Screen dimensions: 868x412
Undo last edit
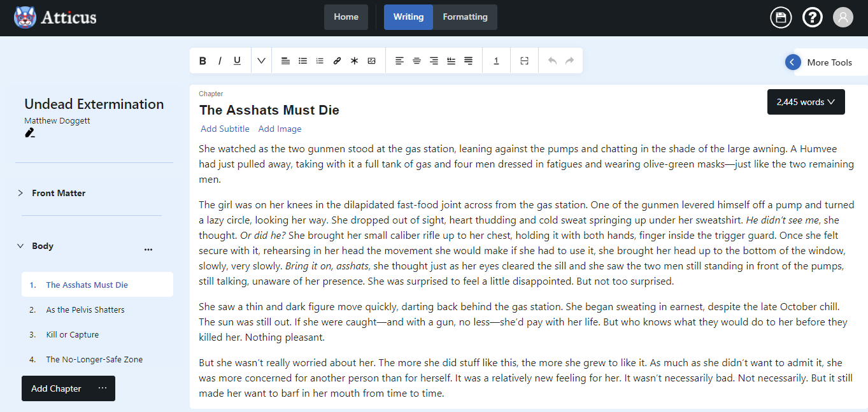click(552, 61)
